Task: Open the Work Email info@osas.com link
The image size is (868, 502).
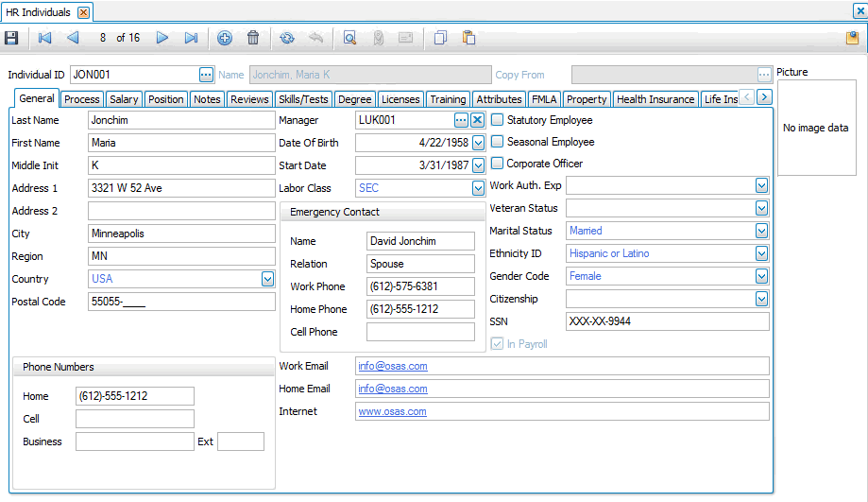Action: pyautogui.click(x=392, y=366)
